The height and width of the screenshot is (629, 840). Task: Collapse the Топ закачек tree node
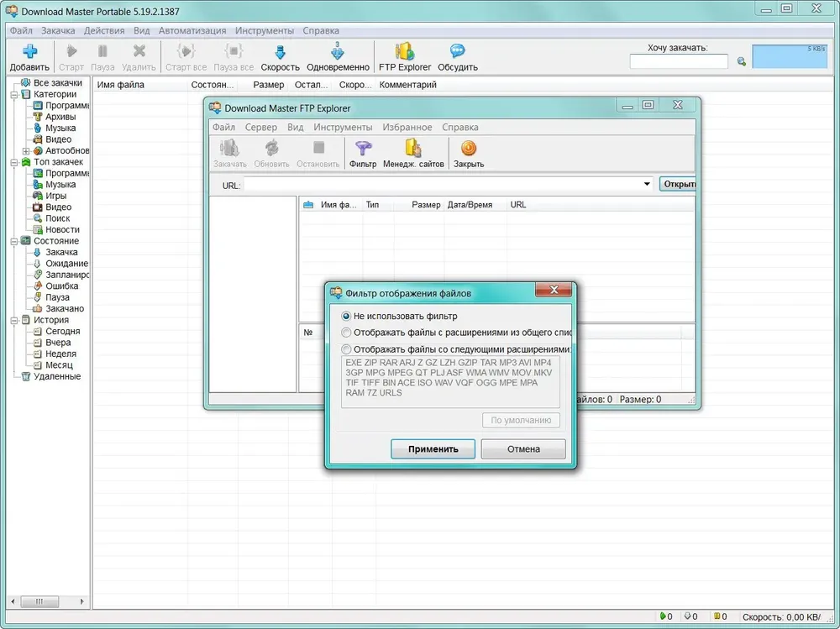click(x=14, y=162)
